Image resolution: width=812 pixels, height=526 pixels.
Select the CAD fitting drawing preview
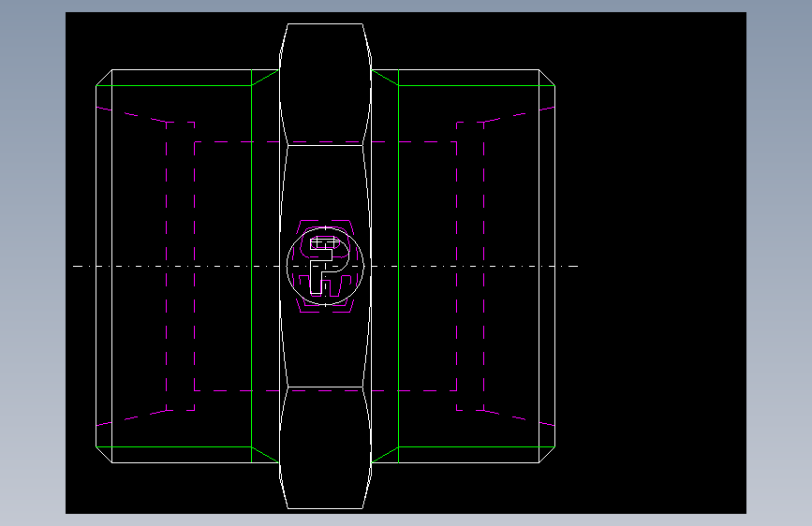click(406, 263)
